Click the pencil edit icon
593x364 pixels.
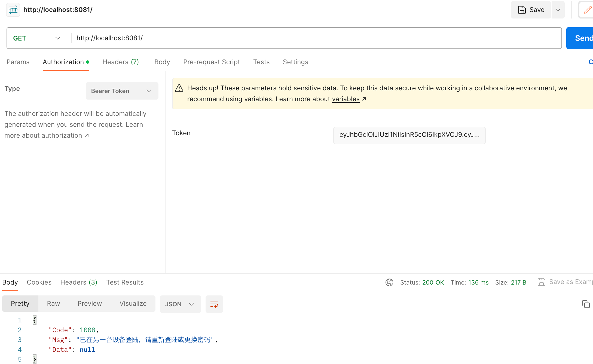pyautogui.click(x=587, y=10)
